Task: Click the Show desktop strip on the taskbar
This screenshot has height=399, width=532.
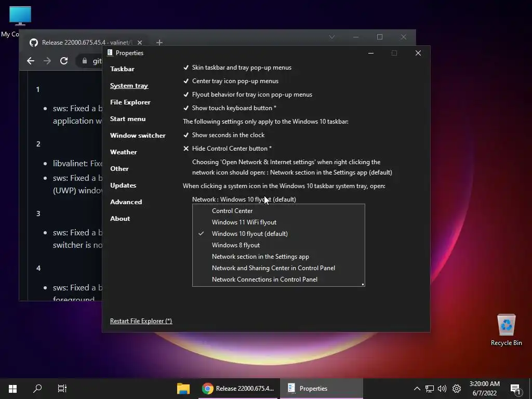Action: (530, 389)
